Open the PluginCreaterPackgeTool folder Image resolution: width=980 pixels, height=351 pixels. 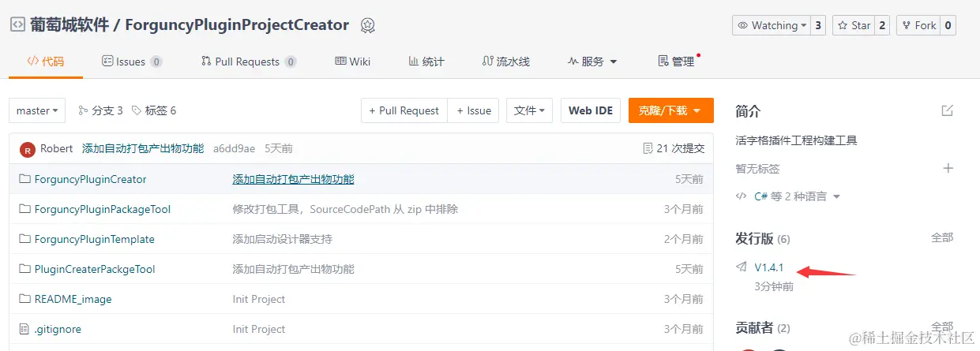[x=95, y=269]
